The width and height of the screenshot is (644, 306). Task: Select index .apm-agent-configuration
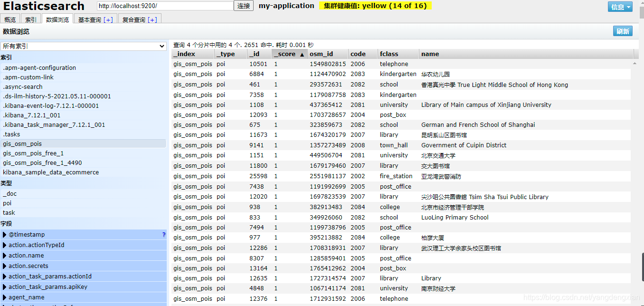pyautogui.click(x=83, y=68)
